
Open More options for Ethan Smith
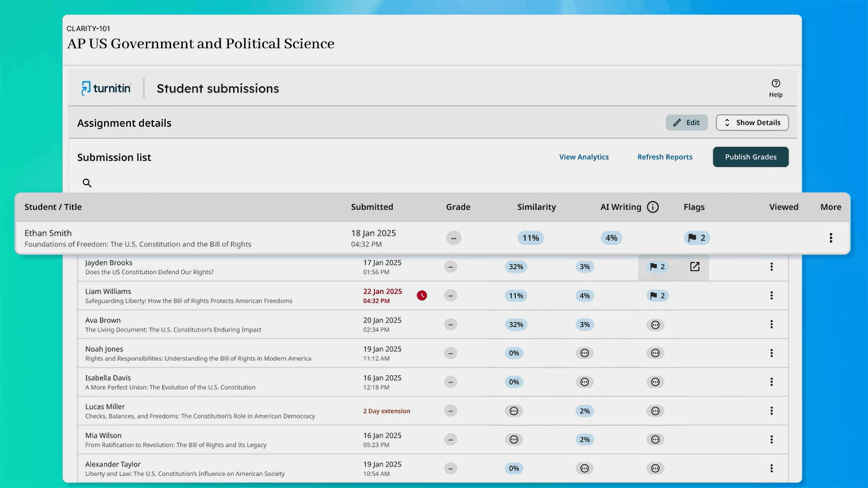pyautogui.click(x=830, y=238)
